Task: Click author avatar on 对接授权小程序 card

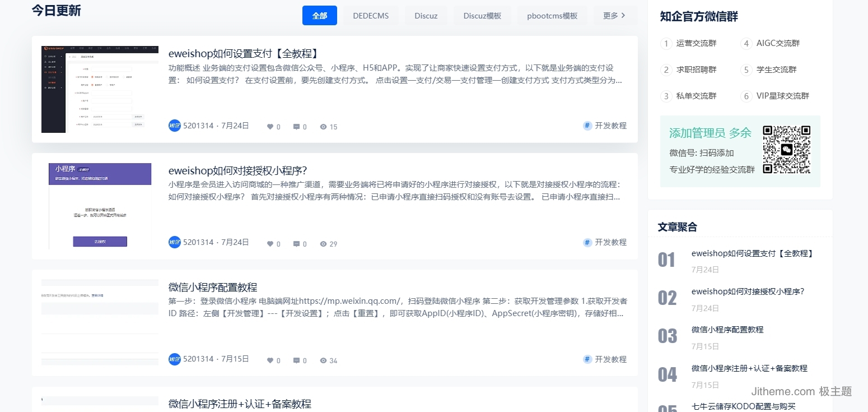Action: pos(175,242)
